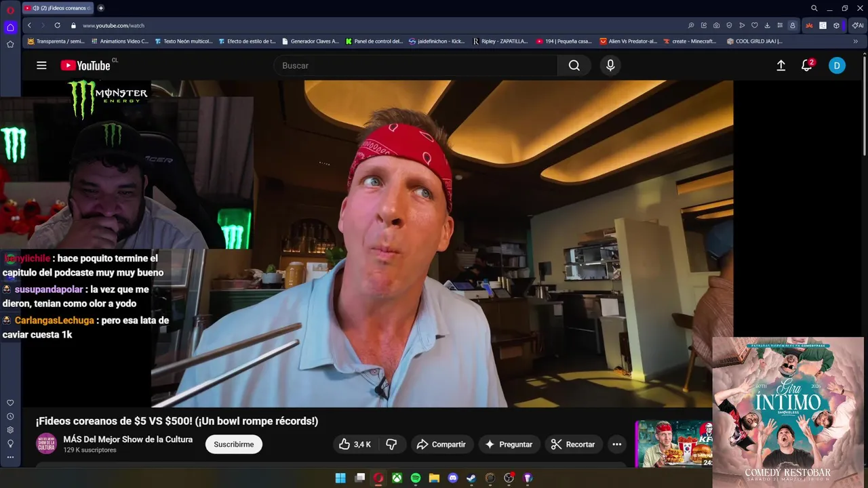Open Spotify from the taskbar

coord(416,478)
